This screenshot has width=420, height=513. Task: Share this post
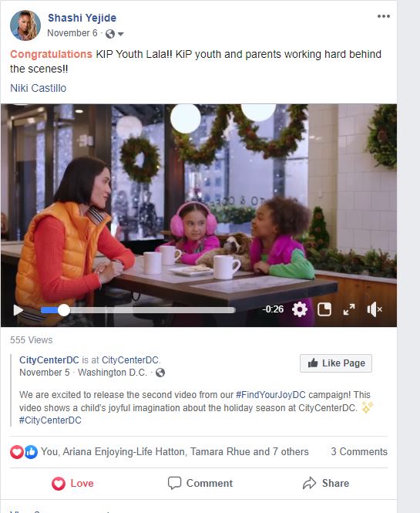[x=326, y=483]
